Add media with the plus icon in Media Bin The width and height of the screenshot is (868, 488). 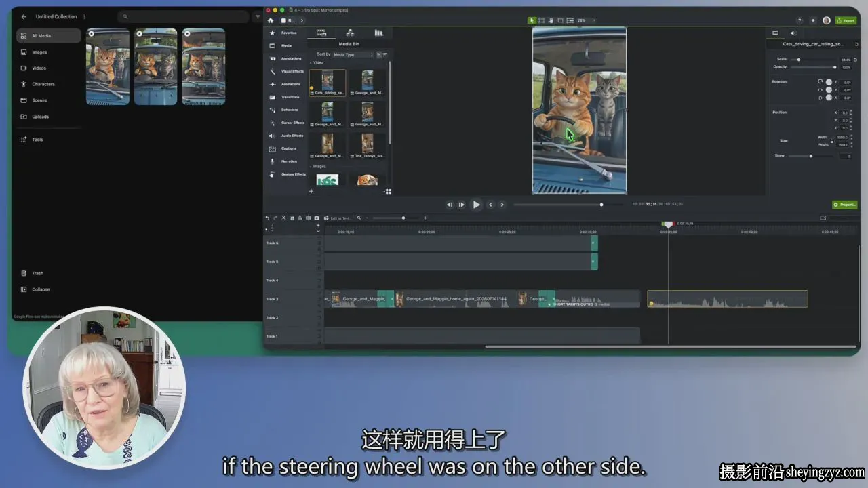(x=311, y=192)
